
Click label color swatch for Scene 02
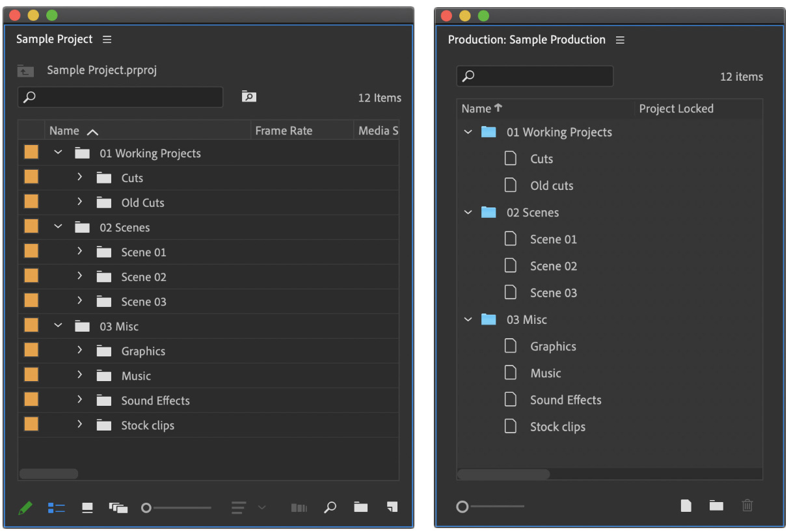(x=31, y=277)
